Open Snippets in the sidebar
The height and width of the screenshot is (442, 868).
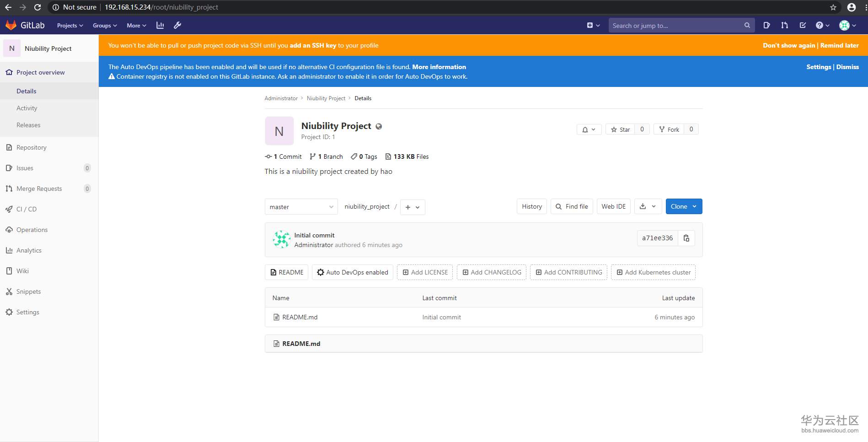49,291
